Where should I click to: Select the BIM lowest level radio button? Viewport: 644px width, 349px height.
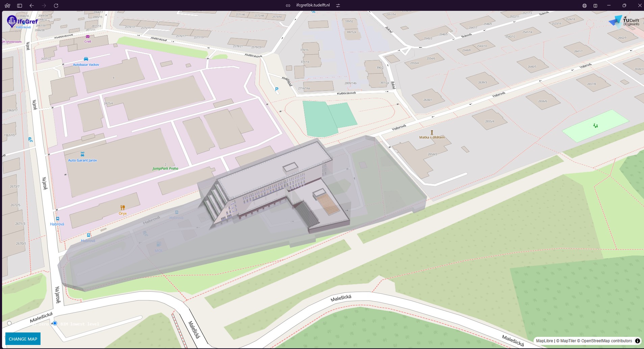(55, 323)
